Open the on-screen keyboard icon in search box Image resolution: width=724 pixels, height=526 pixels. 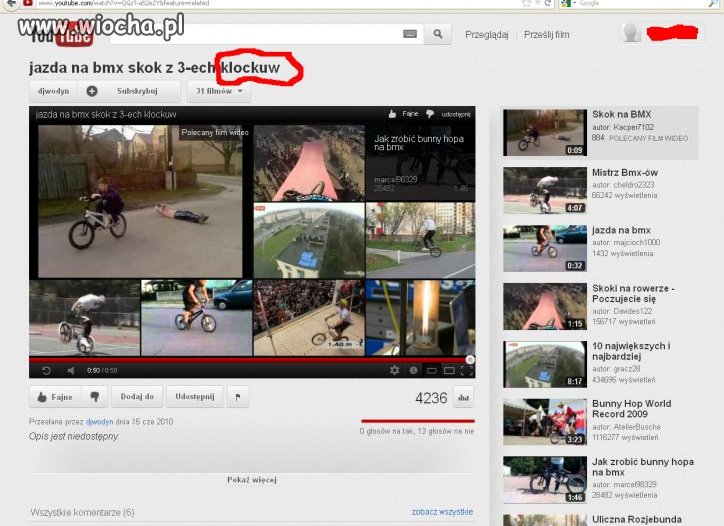[410, 34]
